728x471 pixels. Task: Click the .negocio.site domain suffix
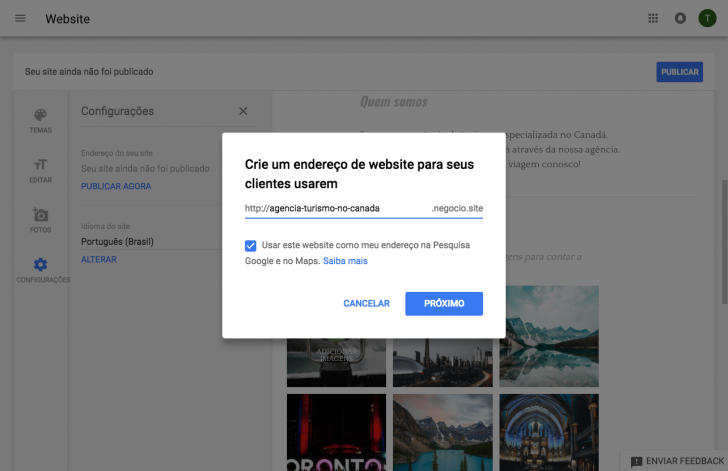457,209
